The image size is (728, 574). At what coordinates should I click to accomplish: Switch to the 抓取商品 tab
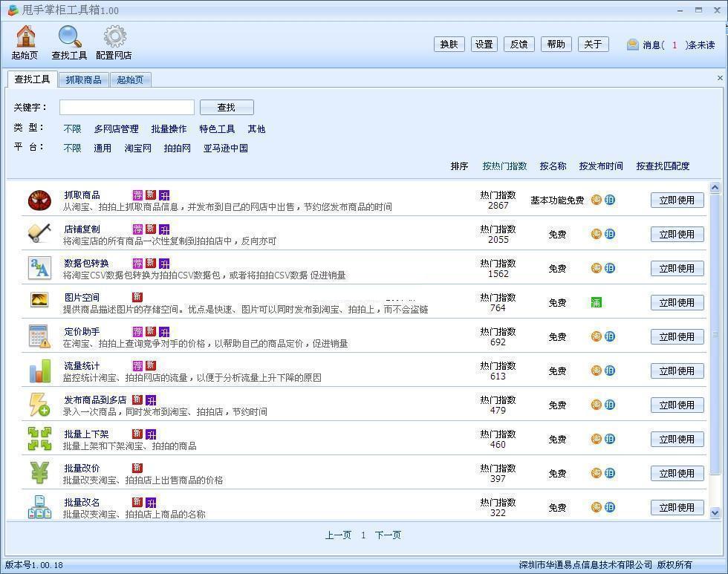(x=83, y=79)
